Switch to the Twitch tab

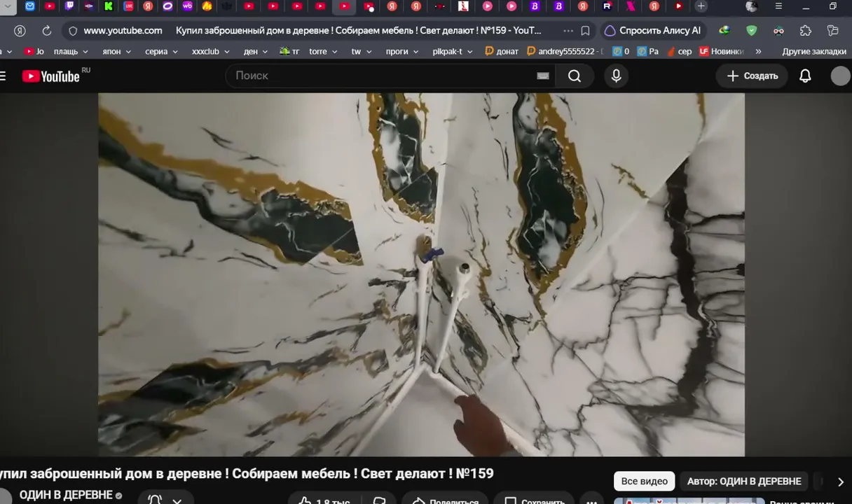[x=69, y=6]
